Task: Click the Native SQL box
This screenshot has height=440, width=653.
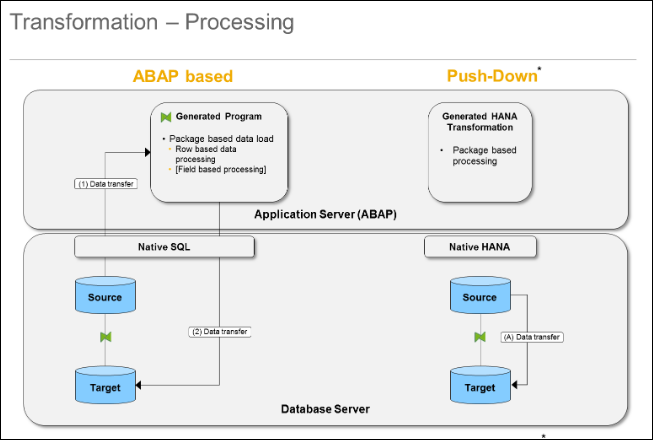Action: click(x=164, y=247)
